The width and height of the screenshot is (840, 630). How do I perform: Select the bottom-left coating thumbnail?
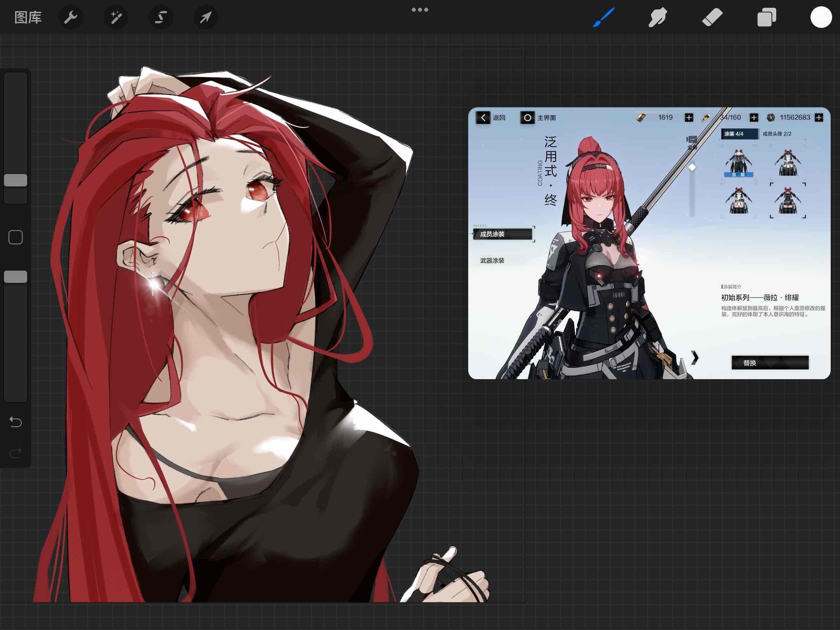pos(738,200)
